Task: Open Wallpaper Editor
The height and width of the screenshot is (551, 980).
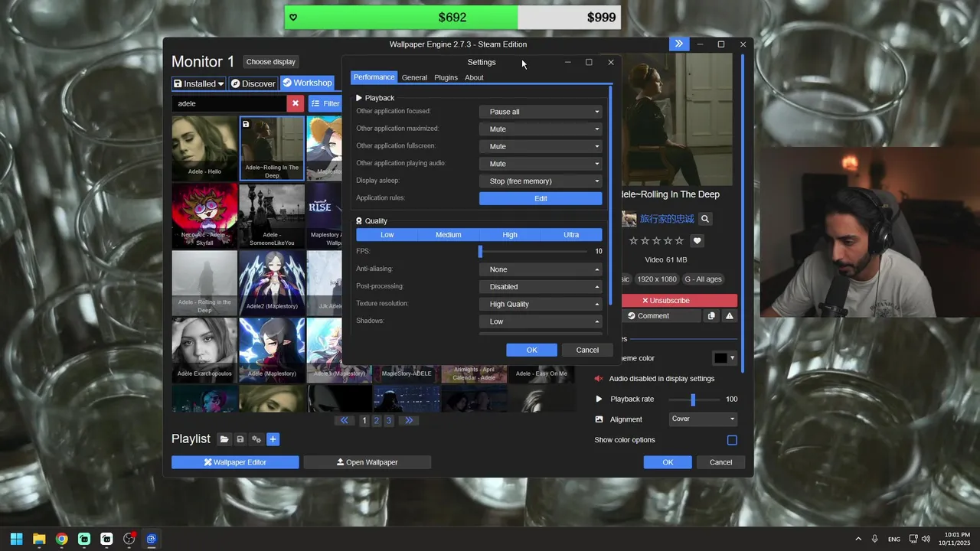Action: (x=235, y=462)
